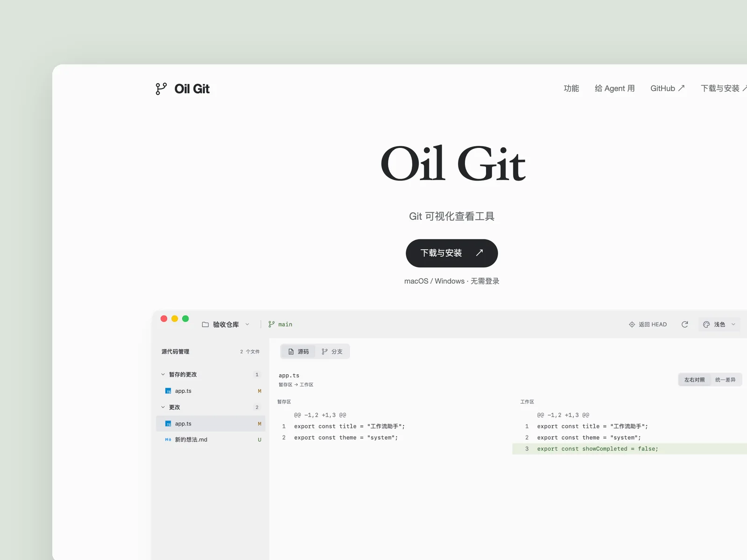Click the arrow icon inside download button
Viewport: 747px width, 560px height.
[x=479, y=252]
